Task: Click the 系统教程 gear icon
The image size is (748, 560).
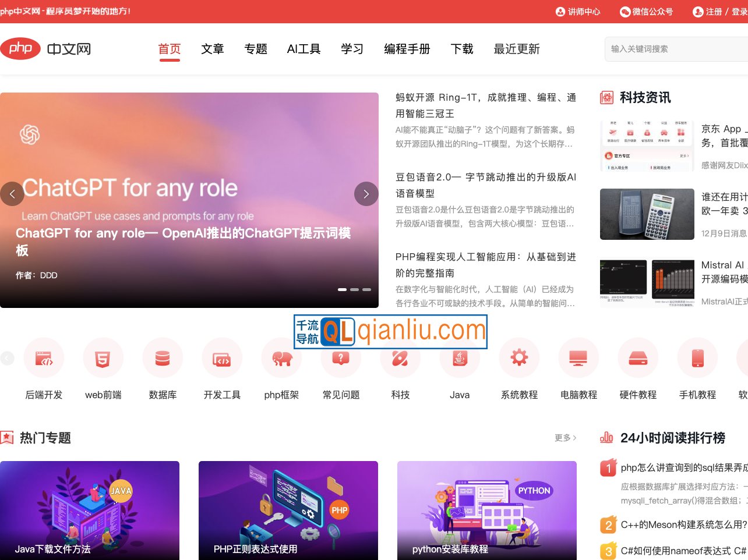Action: pos(519,357)
